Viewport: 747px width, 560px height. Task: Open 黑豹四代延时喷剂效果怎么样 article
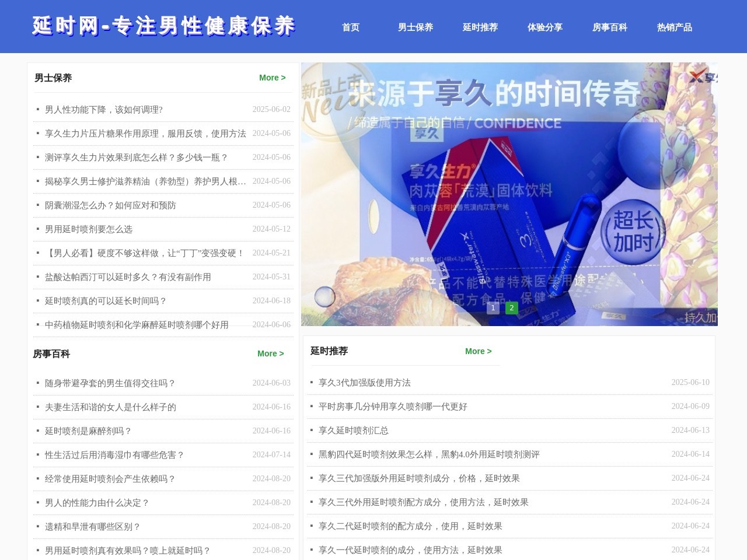(x=429, y=454)
